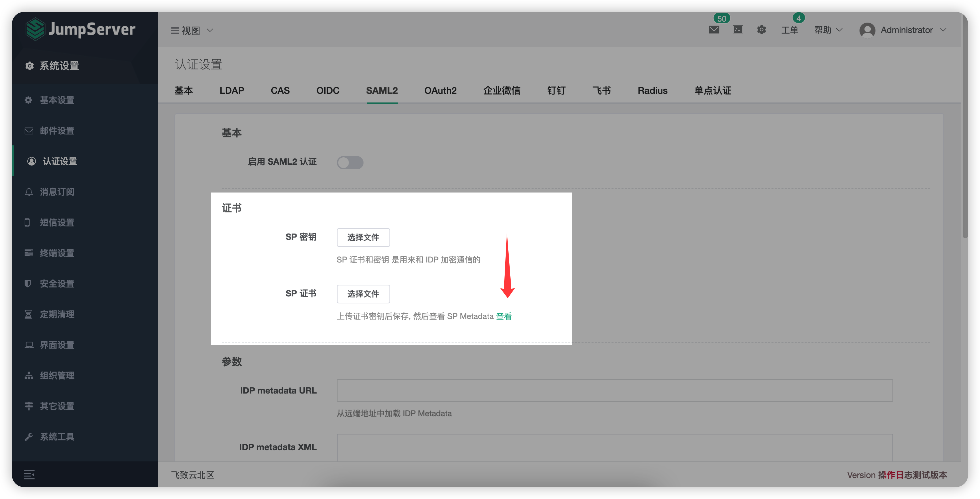Open the 工单 tickets icon
The image size is (980, 499).
point(790,30)
